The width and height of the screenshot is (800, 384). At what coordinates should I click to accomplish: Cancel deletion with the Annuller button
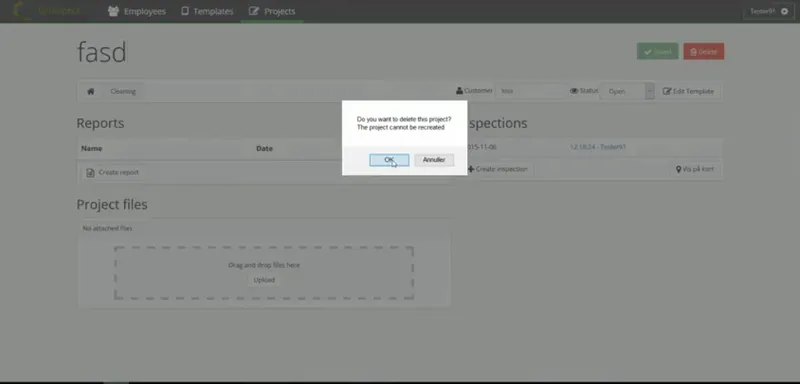434,160
